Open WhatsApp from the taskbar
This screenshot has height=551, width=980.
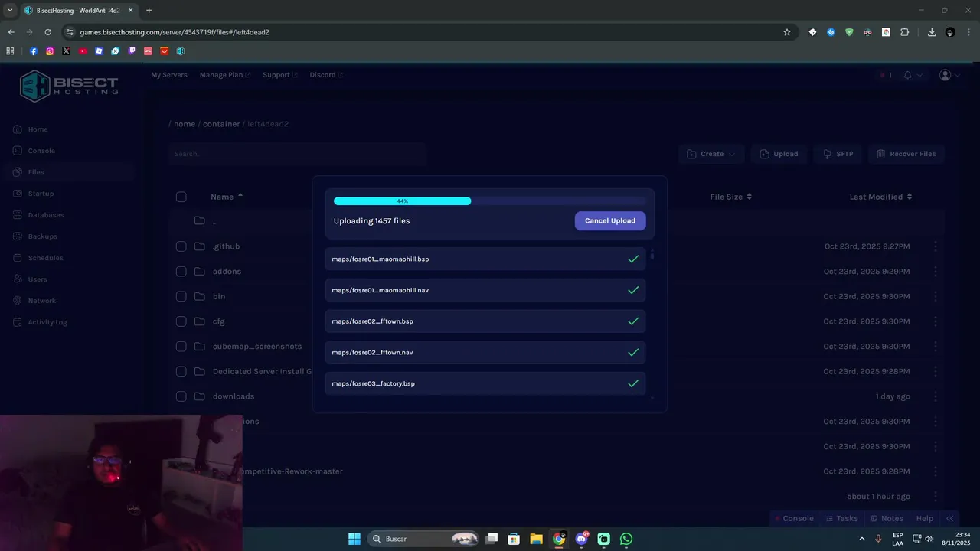point(626,539)
